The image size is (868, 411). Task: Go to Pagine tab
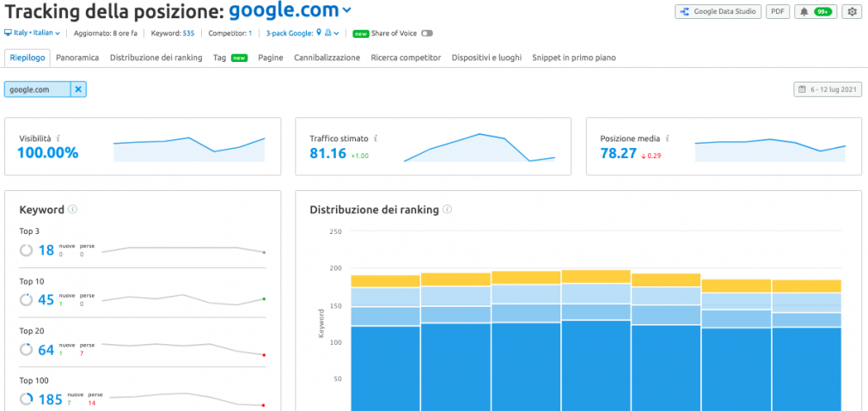pyautogui.click(x=271, y=58)
